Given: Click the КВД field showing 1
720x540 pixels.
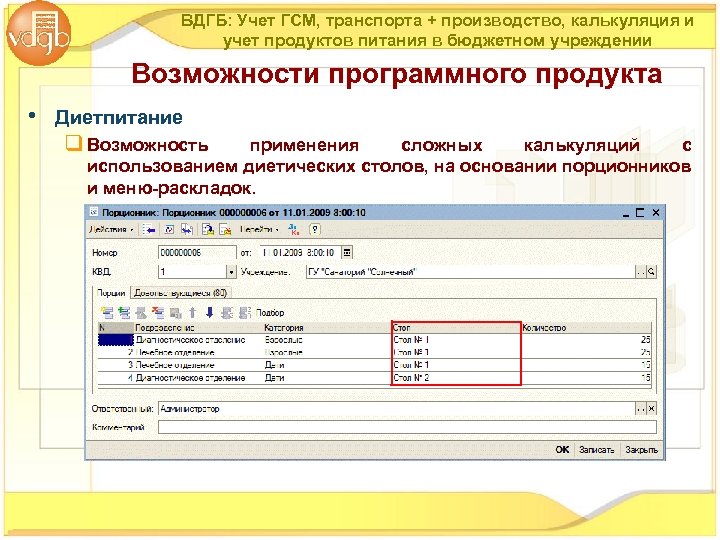Looking at the screenshot, I should click(x=192, y=272).
